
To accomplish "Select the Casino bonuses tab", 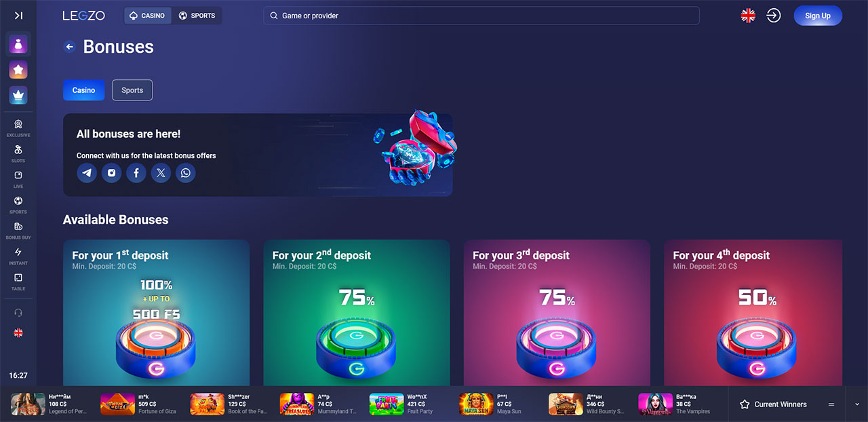I will pos(84,90).
